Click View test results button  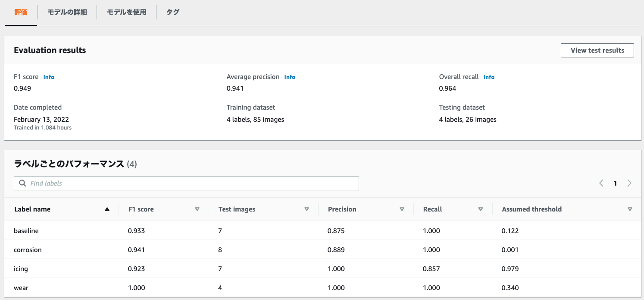click(597, 50)
